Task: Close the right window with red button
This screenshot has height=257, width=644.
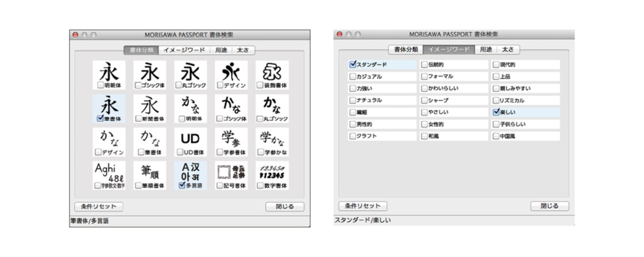Action: pos(340,34)
